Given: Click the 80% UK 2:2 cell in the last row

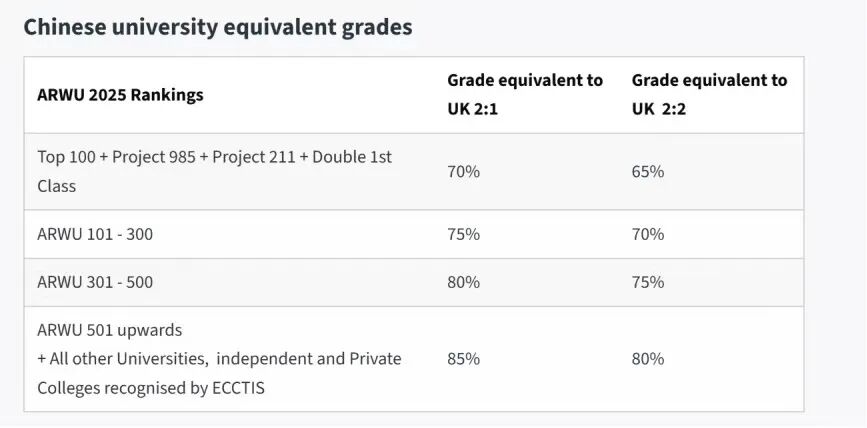Looking at the screenshot, I should coord(648,358).
